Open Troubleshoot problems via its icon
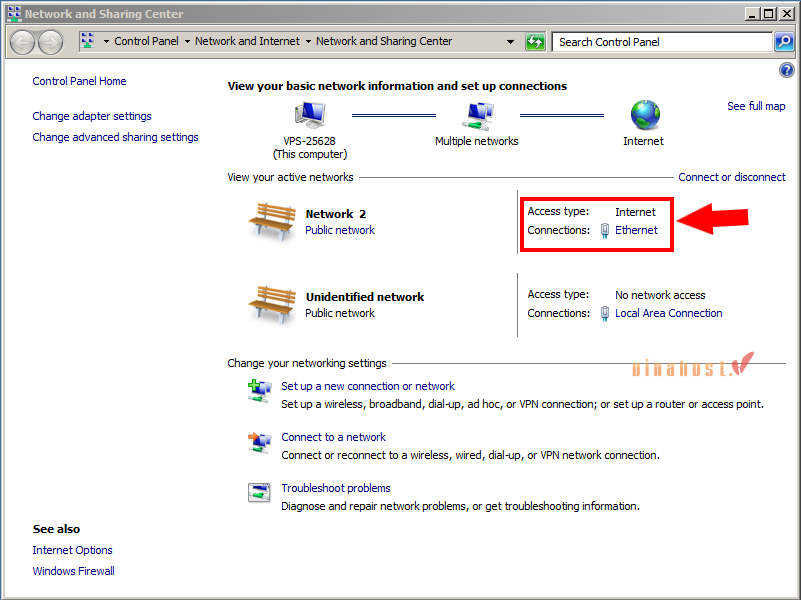The image size is (801, 600). pyautogui.click(x=259, y=493)
